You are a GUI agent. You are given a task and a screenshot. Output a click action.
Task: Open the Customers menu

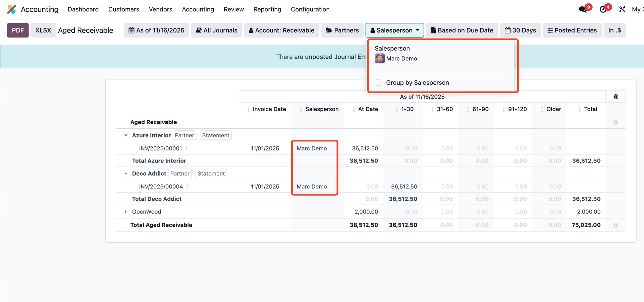[123, 9]
